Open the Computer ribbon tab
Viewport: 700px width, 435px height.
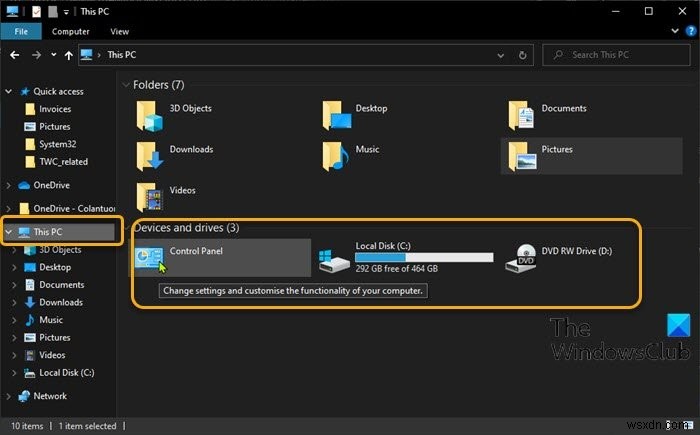(71, 31)
